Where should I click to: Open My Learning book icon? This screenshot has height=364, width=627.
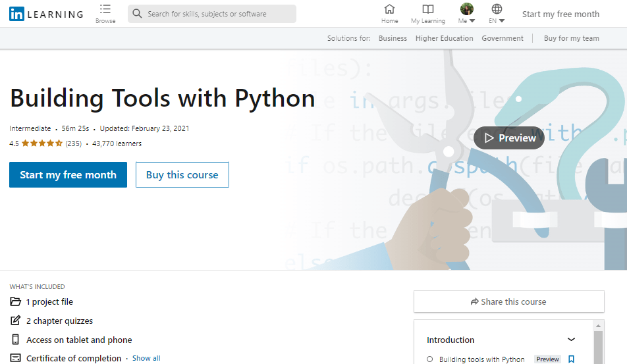tap(428, 9)
